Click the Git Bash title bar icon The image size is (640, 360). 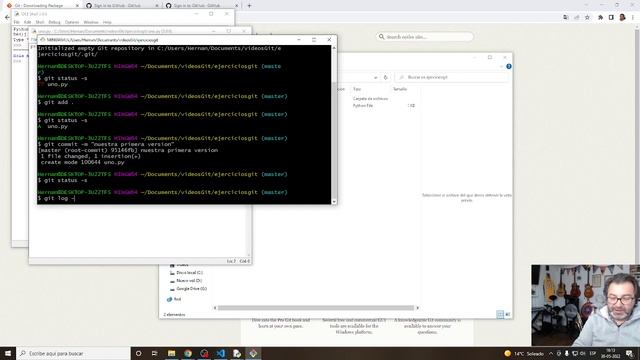pos(42,40)
